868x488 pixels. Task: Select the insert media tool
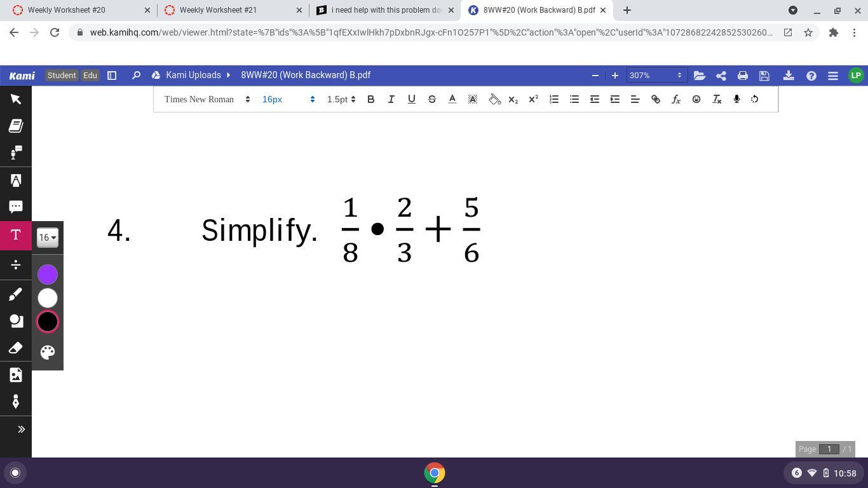[16, 375]
